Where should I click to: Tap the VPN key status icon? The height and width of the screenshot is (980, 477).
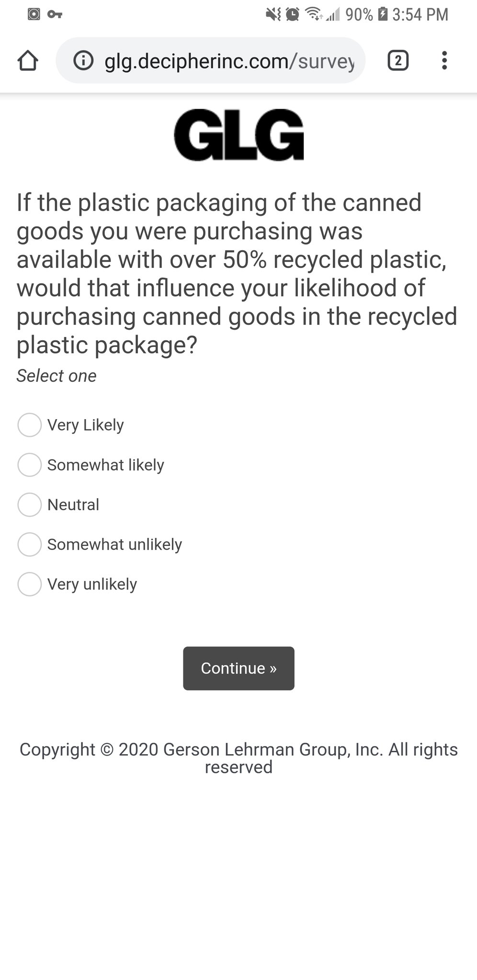55,14
